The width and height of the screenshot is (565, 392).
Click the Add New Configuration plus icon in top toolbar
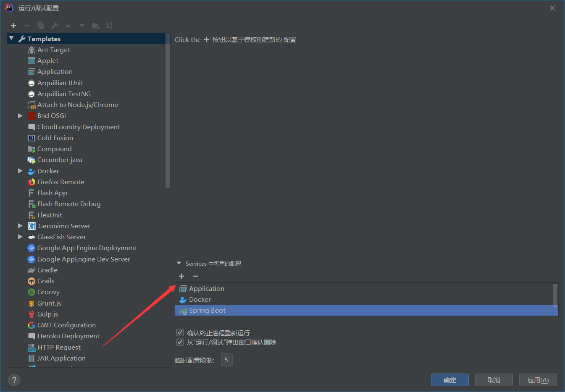point(13,26)
